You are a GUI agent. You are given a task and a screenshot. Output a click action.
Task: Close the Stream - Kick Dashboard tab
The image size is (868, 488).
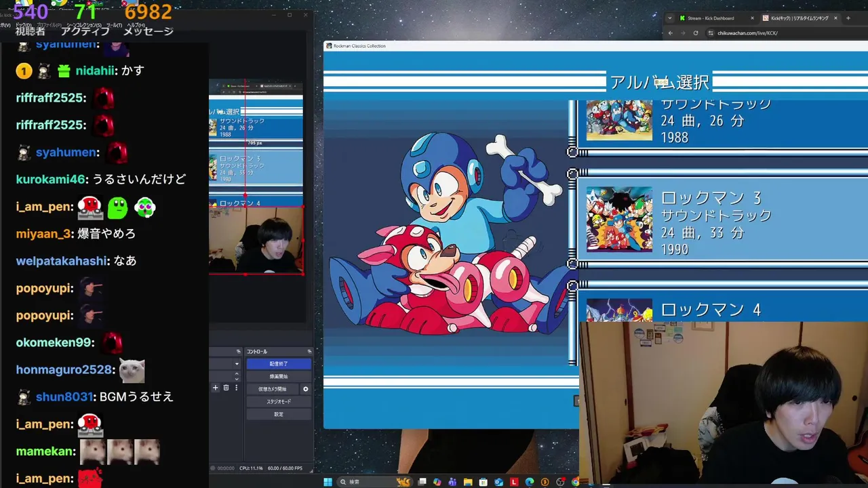pos(752,18)
